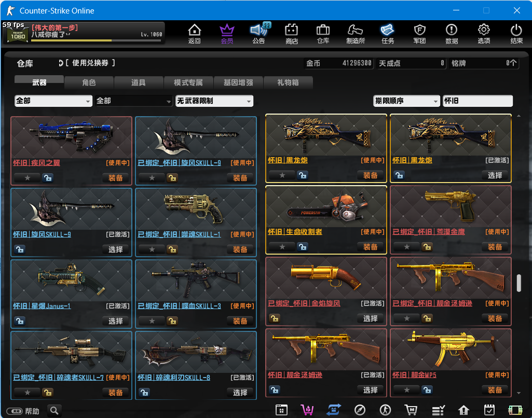
Task: Open the 任务 missions icon
Action: click(x=388, y=34)
